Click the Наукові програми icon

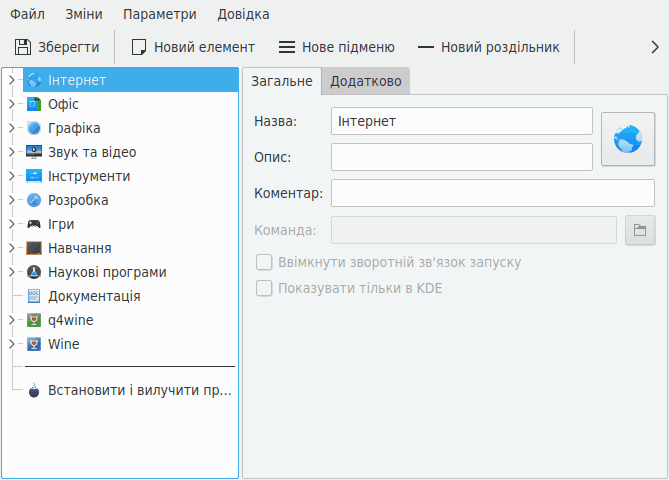[x=34, y=272]
